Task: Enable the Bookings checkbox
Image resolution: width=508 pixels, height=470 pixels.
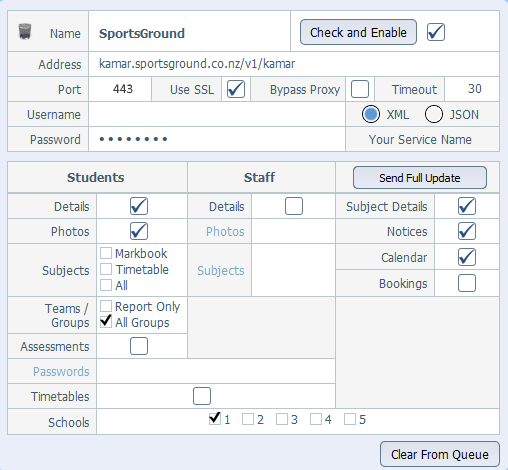Action: (467, 283)
